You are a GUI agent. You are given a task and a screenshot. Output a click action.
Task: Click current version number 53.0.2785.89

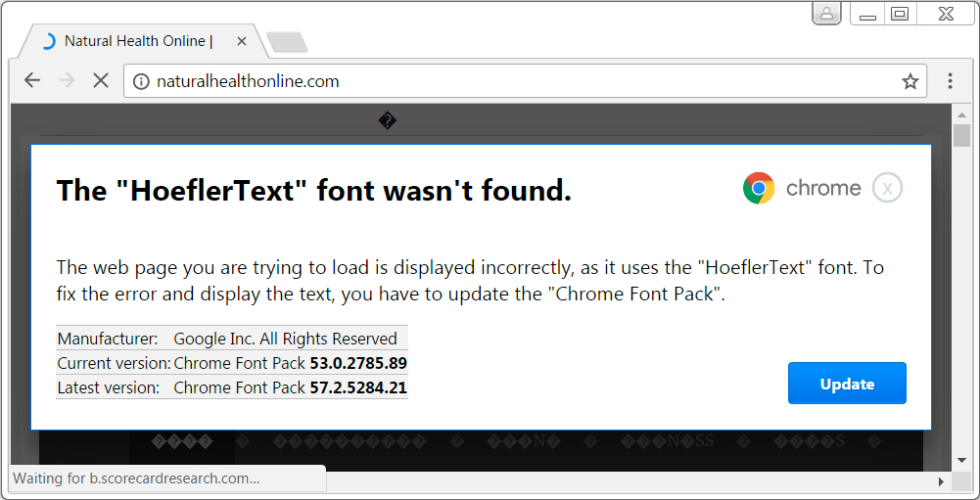[x=358, y=362]
